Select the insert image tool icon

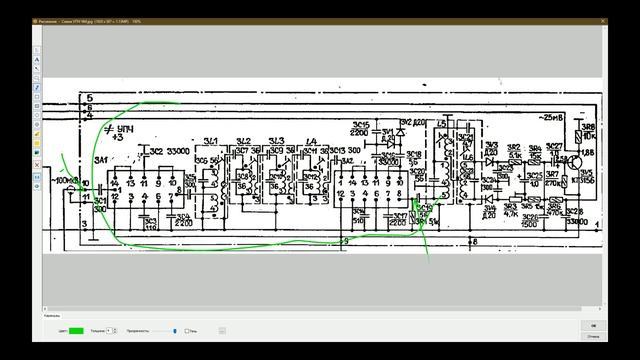tap(37, 153)
